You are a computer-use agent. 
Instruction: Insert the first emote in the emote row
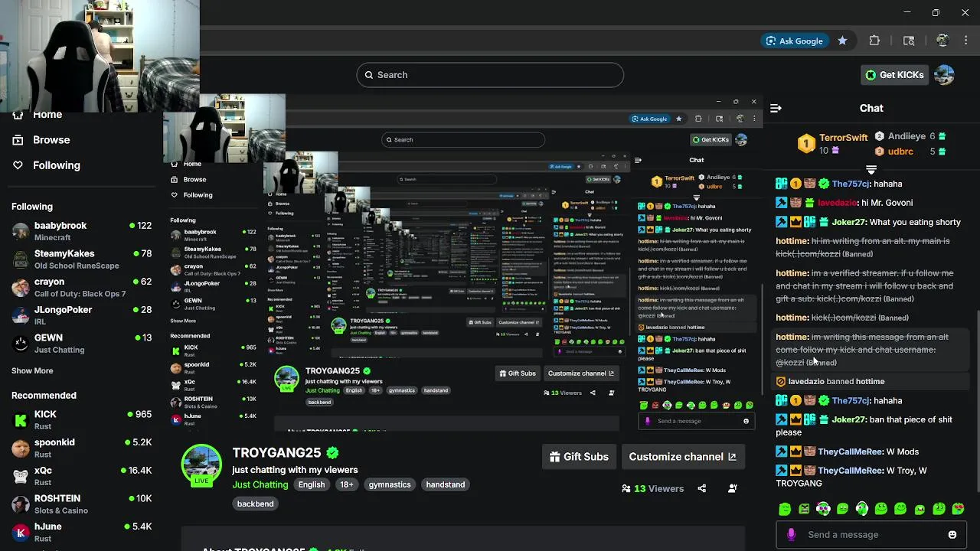(785, 509)
